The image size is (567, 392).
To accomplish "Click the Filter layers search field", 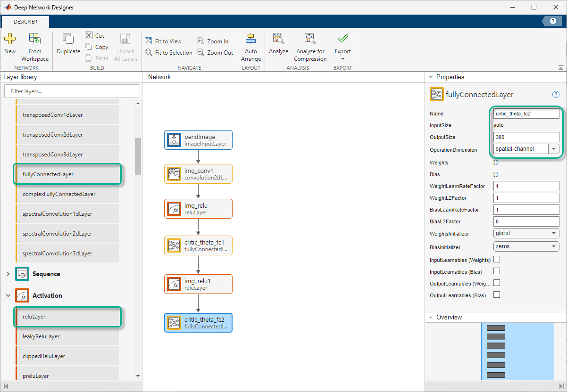I will pyautogui.click(x=72, y=91).
